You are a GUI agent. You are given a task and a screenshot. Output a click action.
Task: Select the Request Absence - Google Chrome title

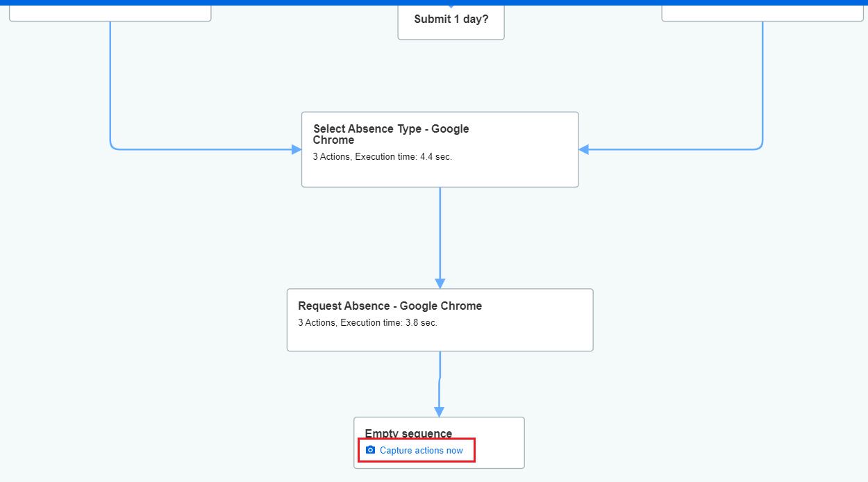[x=390, y=306]
